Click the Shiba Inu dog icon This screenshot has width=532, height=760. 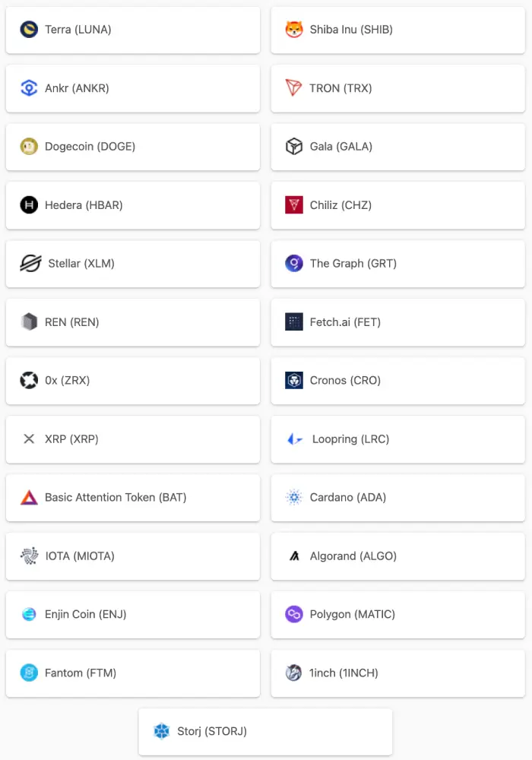coord(294,30)
